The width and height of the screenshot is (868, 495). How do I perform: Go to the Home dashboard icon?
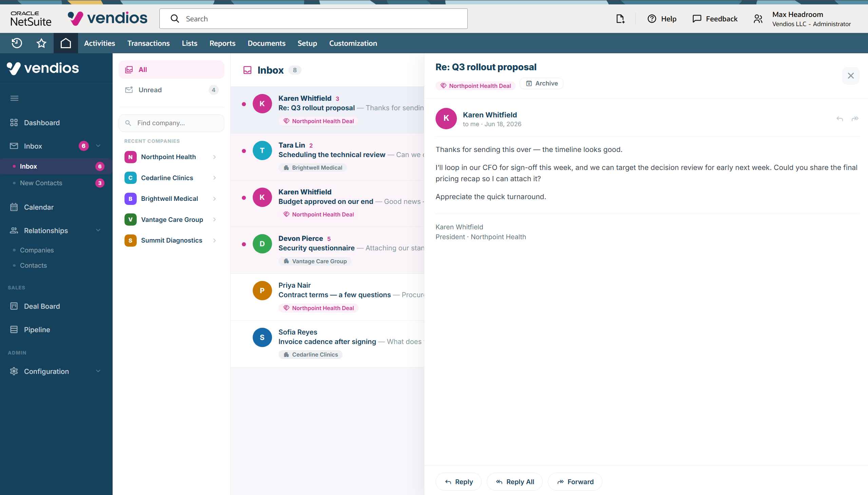click(65, 43)
